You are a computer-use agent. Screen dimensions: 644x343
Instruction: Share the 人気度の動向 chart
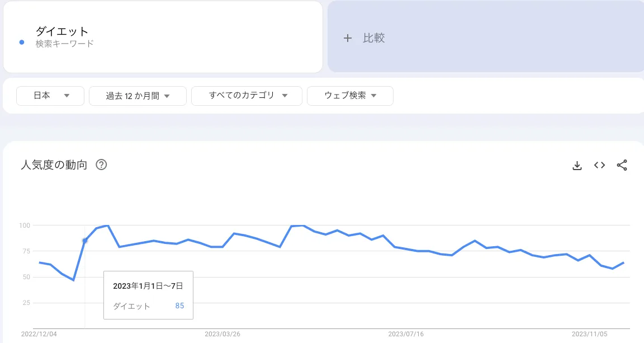[622, 165]
